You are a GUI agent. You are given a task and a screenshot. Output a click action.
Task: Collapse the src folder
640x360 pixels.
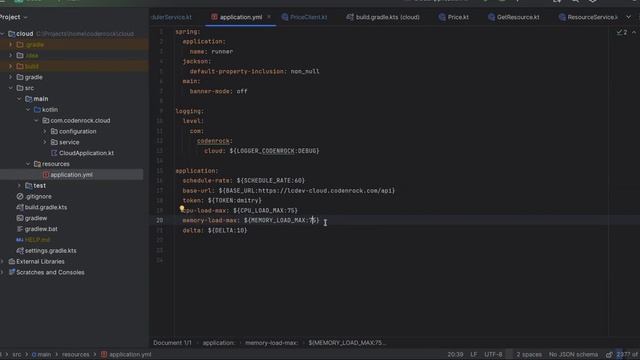pos(11,88)
